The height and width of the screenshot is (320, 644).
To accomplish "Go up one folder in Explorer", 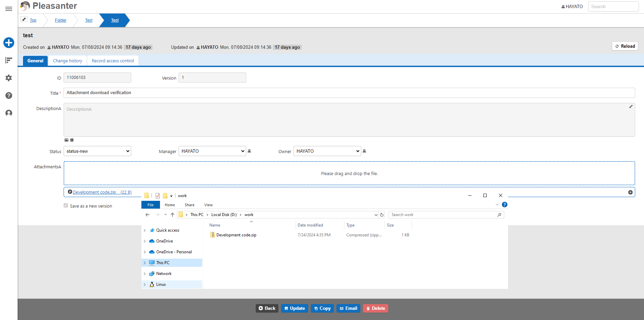I will point(172,215).
